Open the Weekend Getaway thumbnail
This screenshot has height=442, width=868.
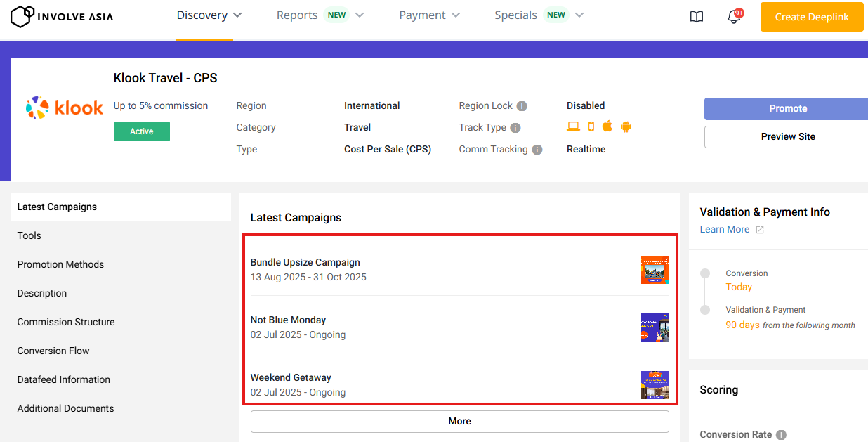coord(655,385)
